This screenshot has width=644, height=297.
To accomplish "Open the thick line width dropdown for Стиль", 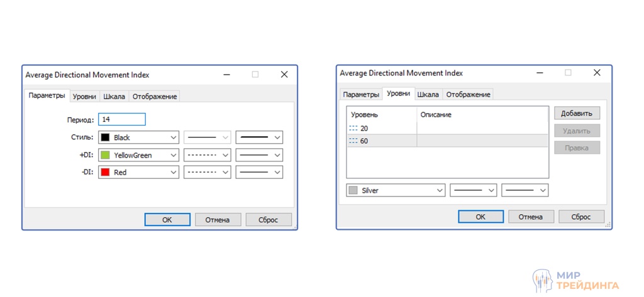I will (258, 137).
